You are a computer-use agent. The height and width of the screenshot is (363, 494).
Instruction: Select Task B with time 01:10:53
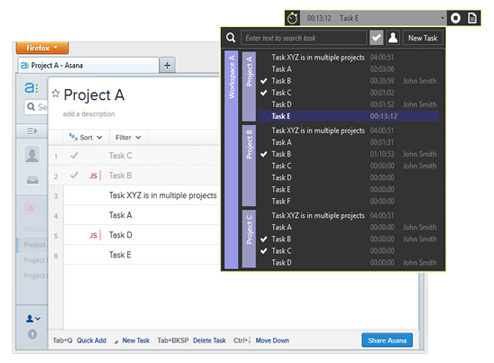[348, 154]
